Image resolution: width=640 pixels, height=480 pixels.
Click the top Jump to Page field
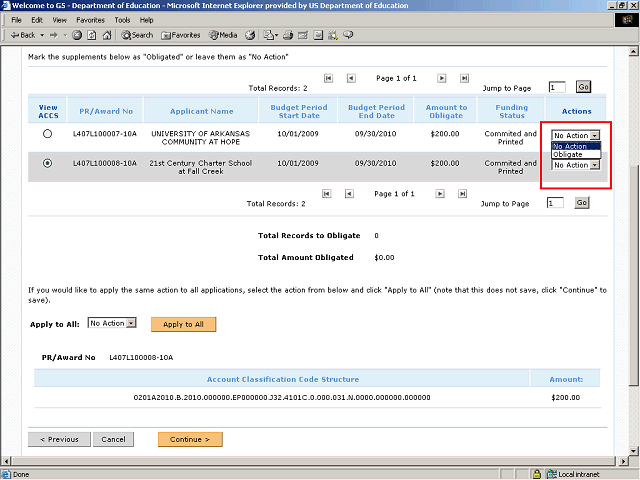(557, 87)
